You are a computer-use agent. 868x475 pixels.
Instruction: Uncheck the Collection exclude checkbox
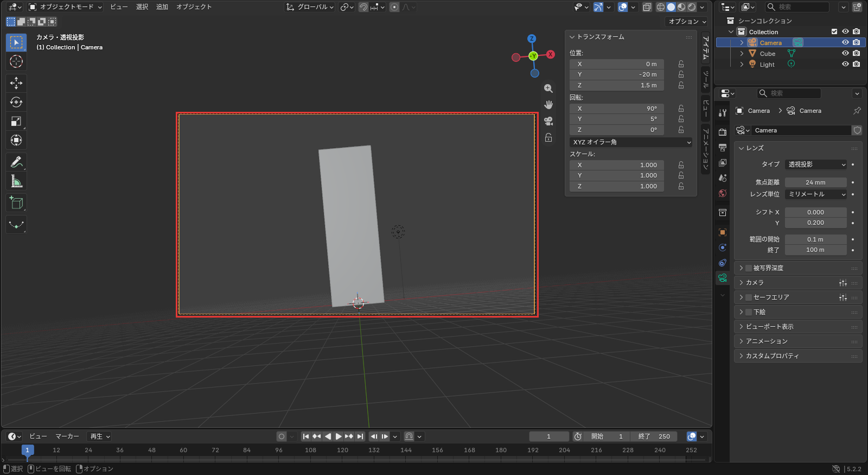click(x=834, y=31)
